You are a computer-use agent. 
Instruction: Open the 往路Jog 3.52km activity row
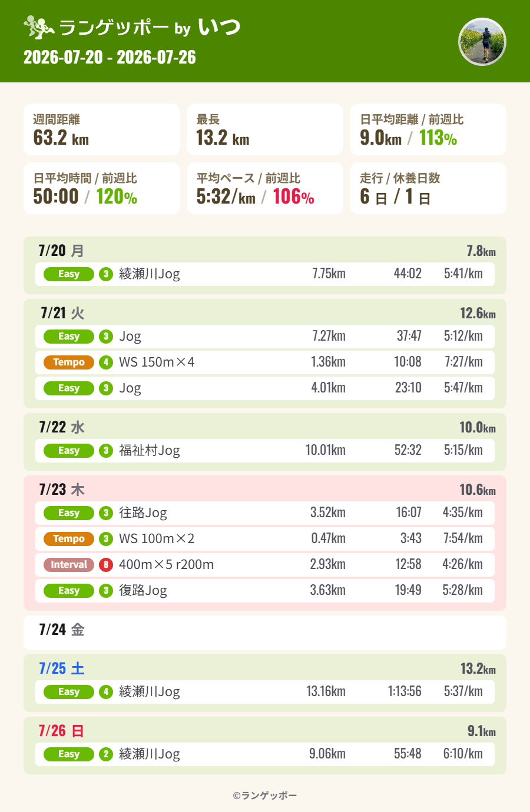(265, 513)
